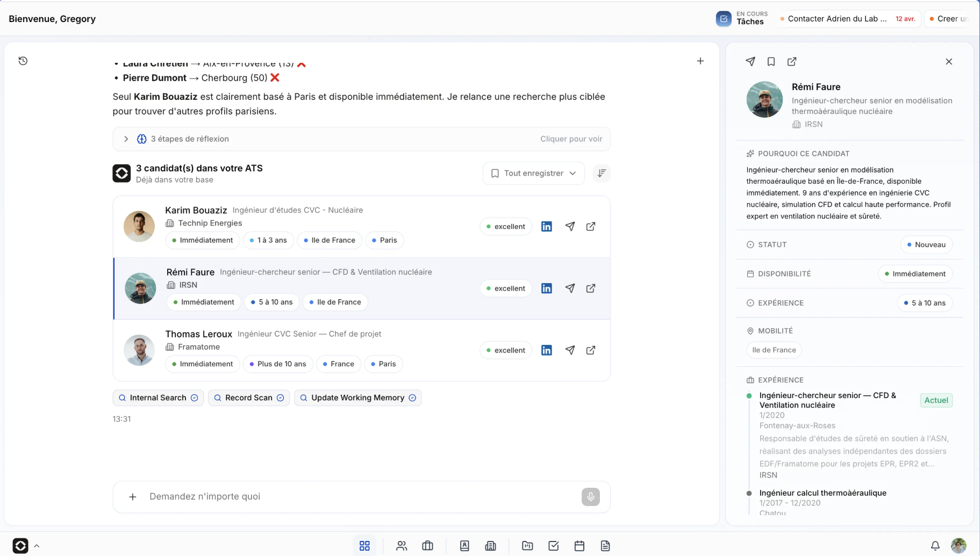Viewport: 980px width, 556px height.
Task: Open documents icon in bottom bar
Action: tap(605, 546)
